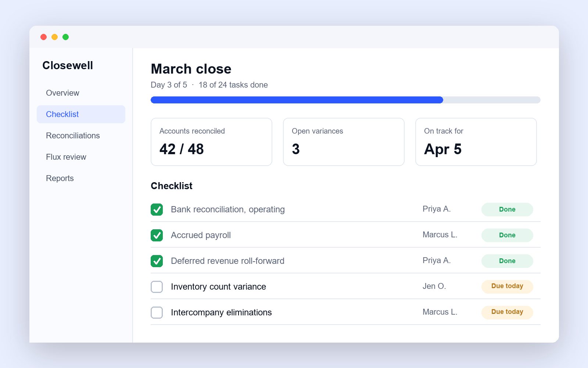Click assignee Jen O.

434,286
